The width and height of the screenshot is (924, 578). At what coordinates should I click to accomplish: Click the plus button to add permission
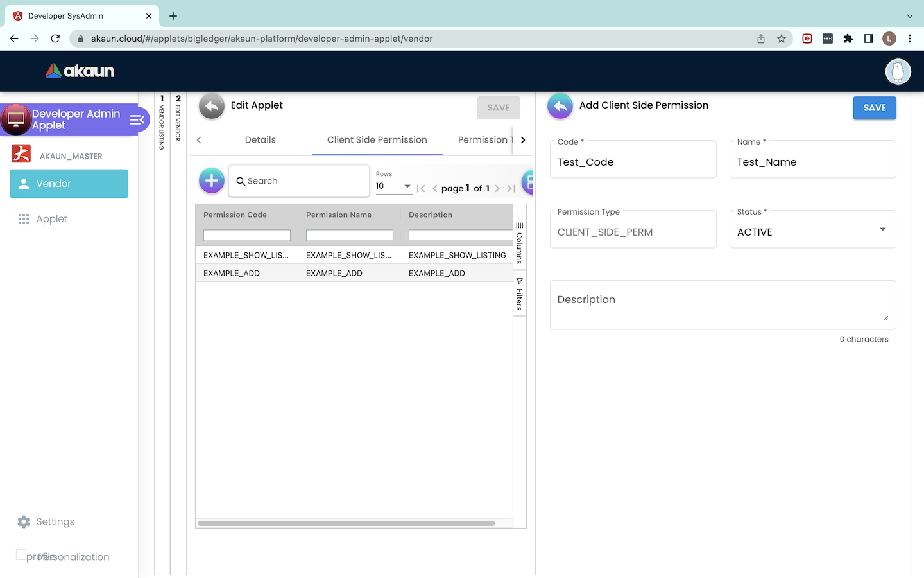pyautogui.click(x=212, y=181)
